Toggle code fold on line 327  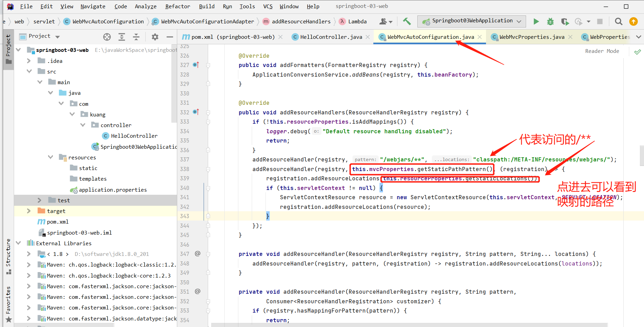coord(208,65)
